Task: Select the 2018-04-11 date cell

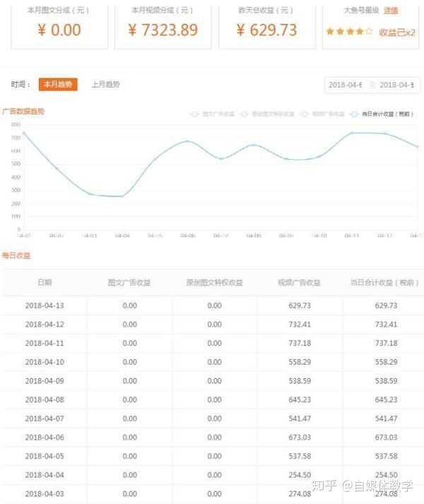Action: 45,344
